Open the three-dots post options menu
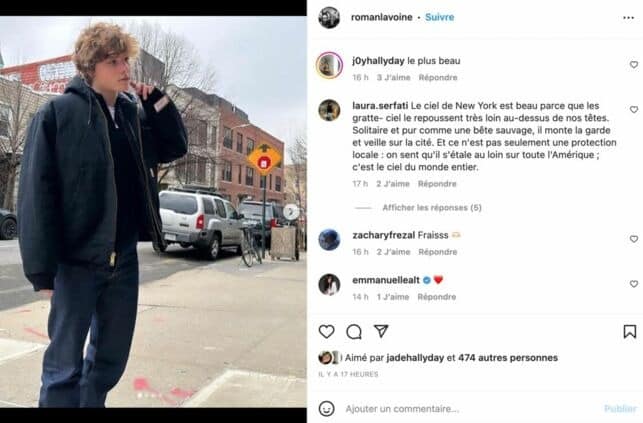The image size is (643, 423). tap(628, 17)
